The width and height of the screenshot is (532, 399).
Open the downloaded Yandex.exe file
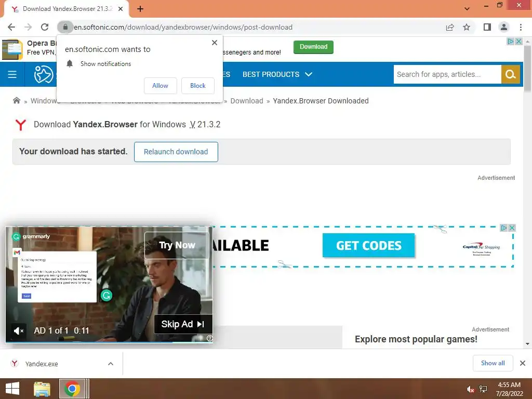(x=42, y=364)
